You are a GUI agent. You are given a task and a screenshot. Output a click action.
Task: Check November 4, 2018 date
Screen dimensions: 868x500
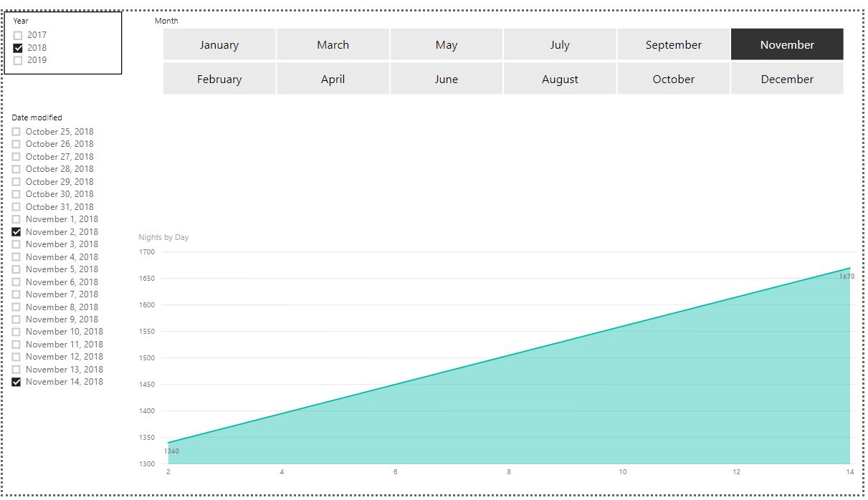tap(16, 257)
